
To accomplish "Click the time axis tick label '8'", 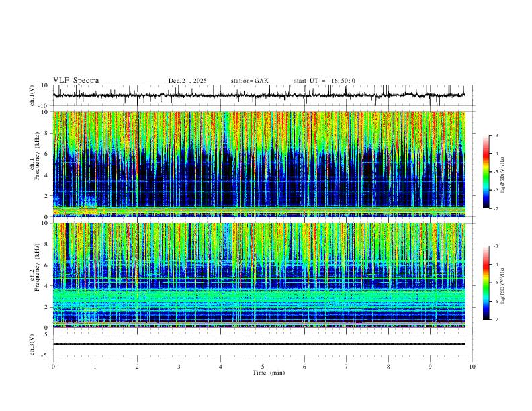I will point(388,367).
